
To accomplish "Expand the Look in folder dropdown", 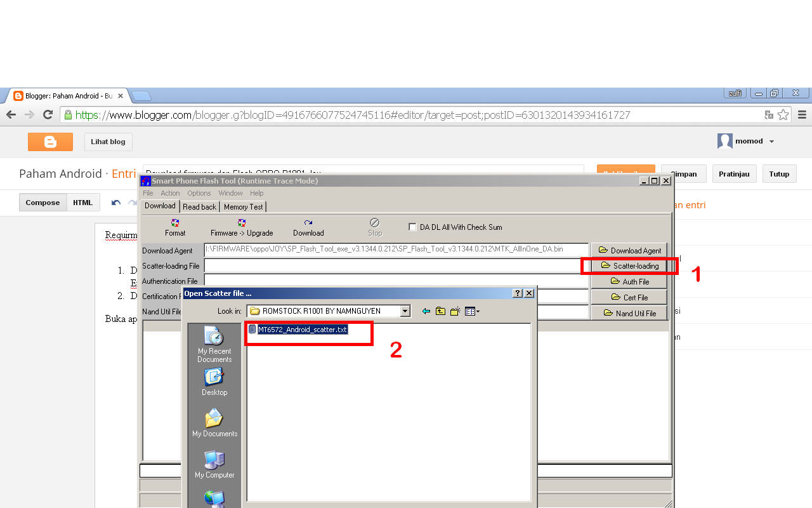I will point(405,311).
